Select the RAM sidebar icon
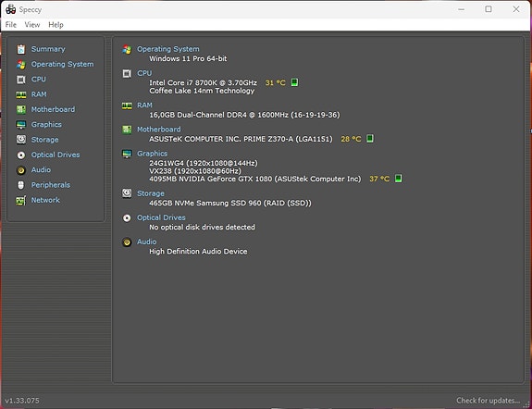 pos(21,94)
